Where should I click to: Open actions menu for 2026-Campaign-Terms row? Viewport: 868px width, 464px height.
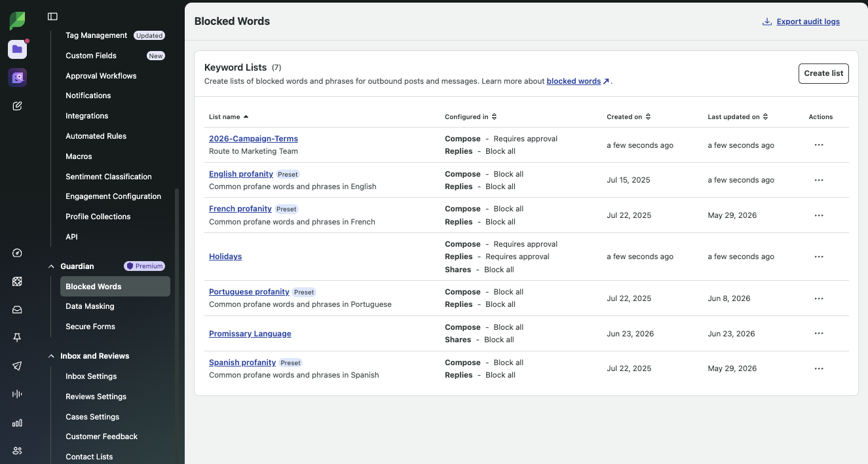click(x=819, y=145)
